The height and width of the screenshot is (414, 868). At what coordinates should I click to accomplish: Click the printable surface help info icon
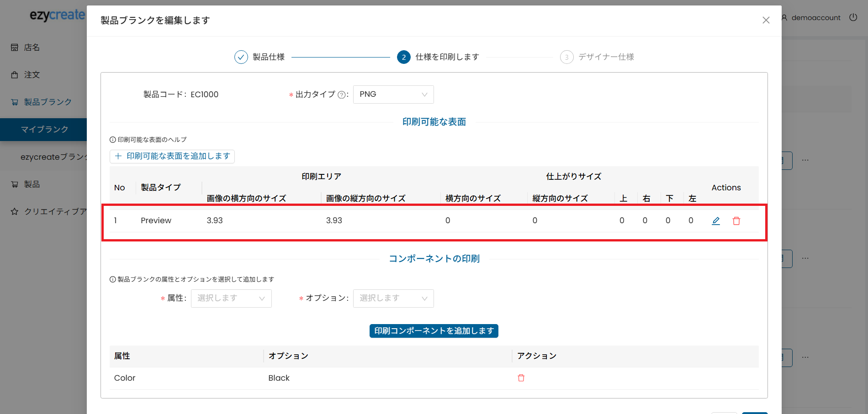[x=113, y=140]
